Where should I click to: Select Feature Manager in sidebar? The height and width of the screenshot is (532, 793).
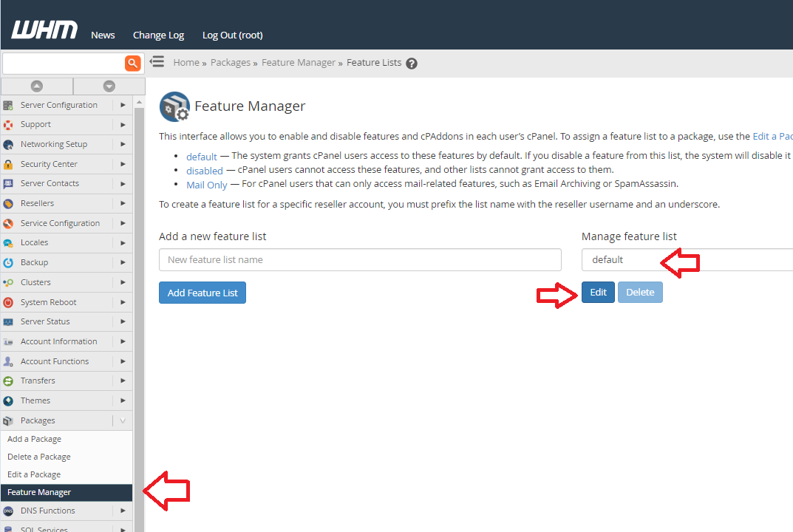click(x=67, y=493)
